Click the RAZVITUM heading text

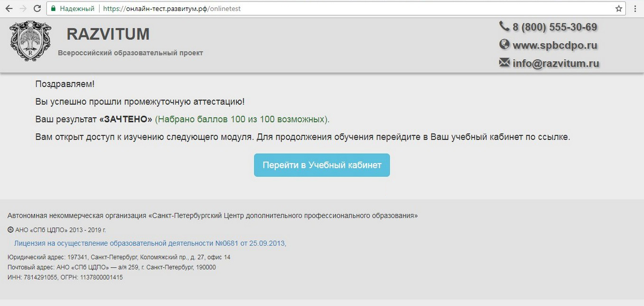108,34
